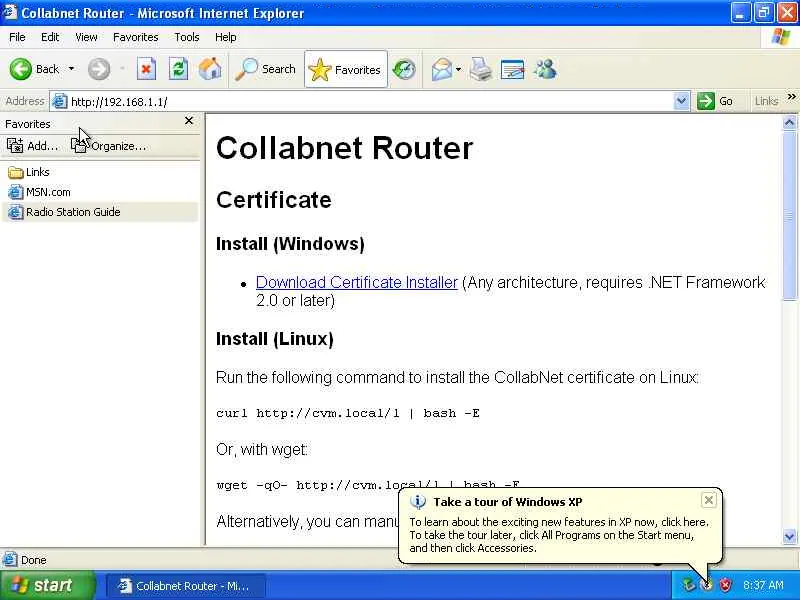
Task: Click Add... in Favorites panel
Action: (x=33, y=146)
